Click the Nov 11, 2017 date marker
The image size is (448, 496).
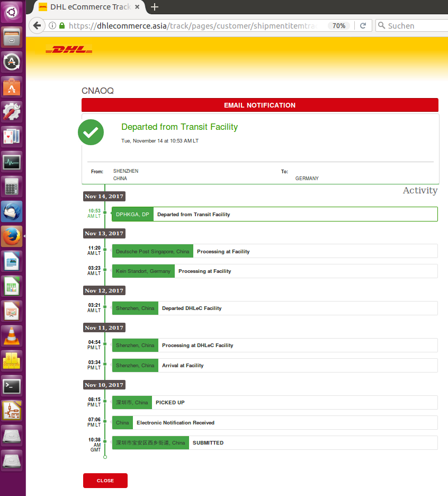coord(104,327)
